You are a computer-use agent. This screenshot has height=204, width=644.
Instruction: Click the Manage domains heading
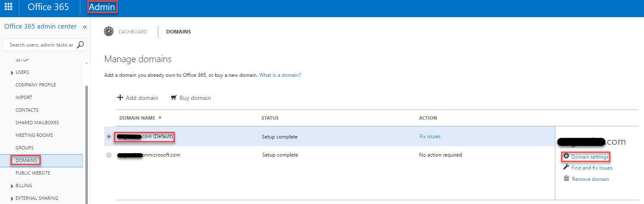click(x=138, y=59)
